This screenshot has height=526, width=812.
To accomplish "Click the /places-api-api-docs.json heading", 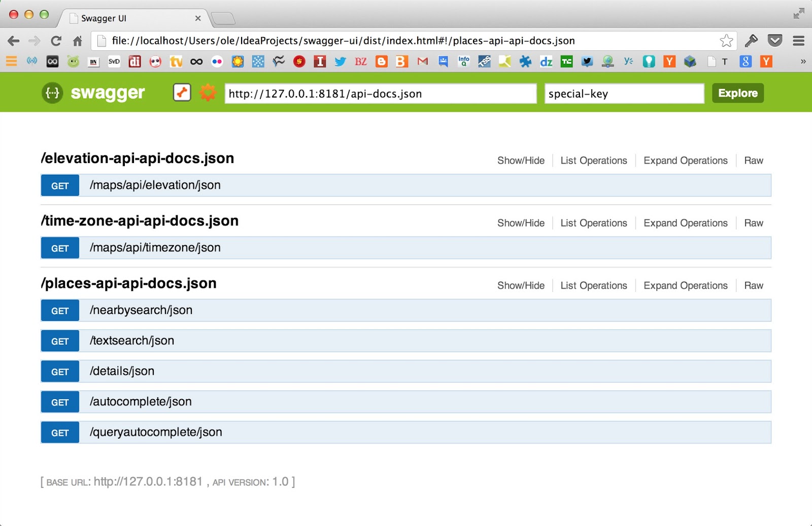I will 129,283.
